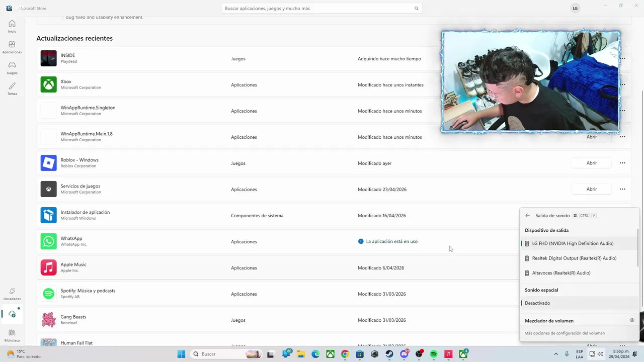Click the microphone icon in system tray
Screen dimensions: 644x362
[567, 354]
